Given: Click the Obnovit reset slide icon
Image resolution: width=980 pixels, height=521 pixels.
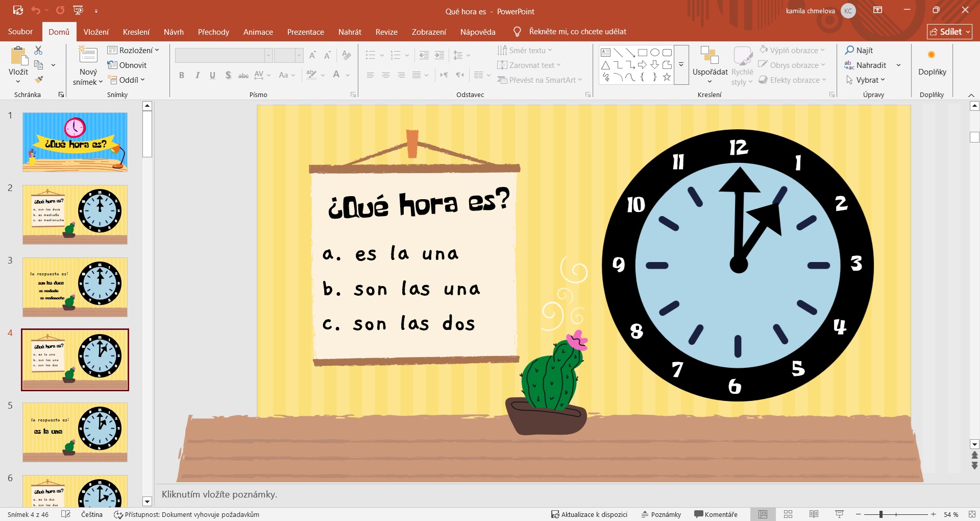Looking at the screenshot, I should click(x=127, y=65).
